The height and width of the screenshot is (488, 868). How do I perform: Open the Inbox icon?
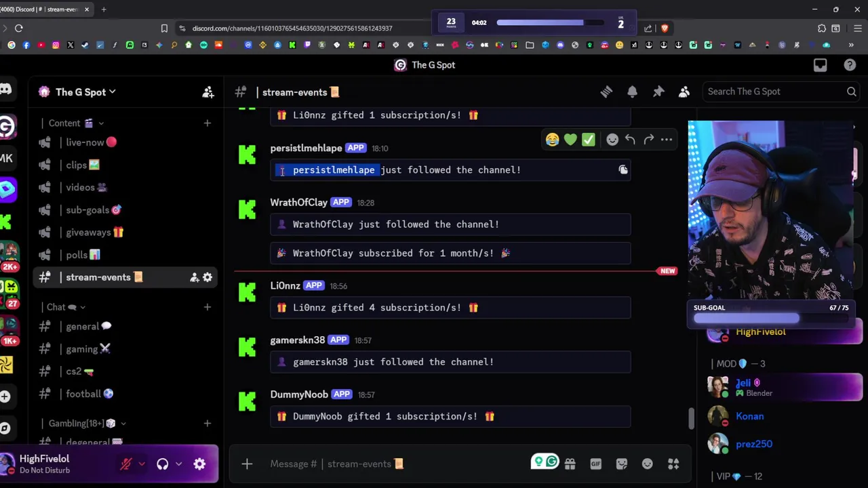pos(821,65)
